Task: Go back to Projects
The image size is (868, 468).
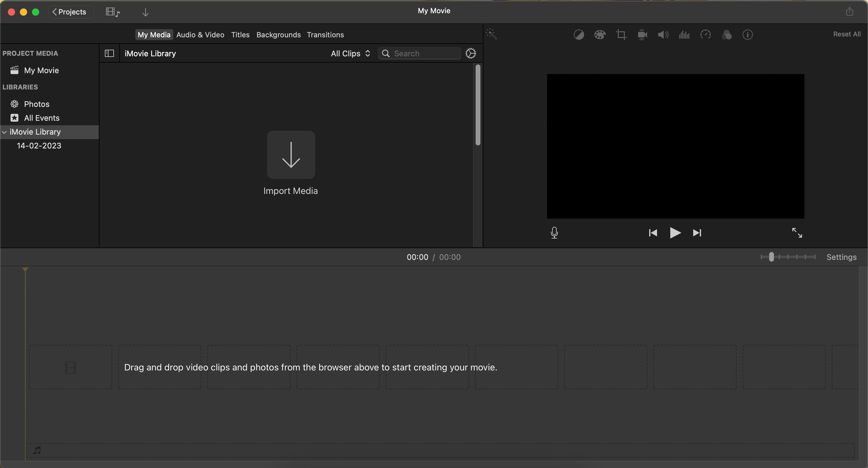Action: pos(71,12)
